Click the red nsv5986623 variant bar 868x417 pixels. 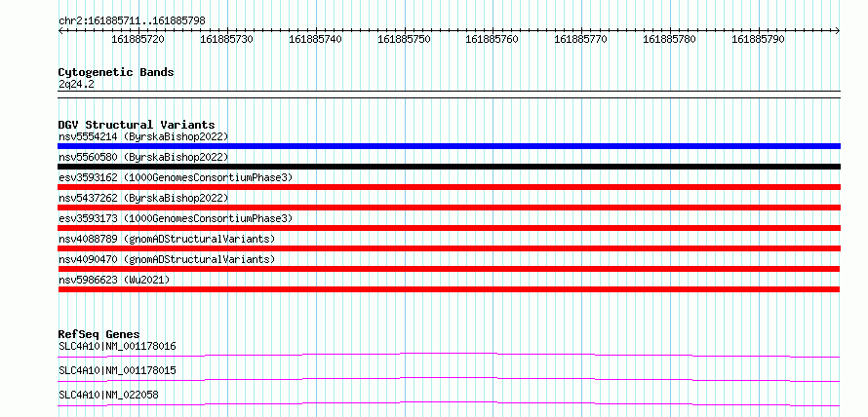click(x=449, y=289)
